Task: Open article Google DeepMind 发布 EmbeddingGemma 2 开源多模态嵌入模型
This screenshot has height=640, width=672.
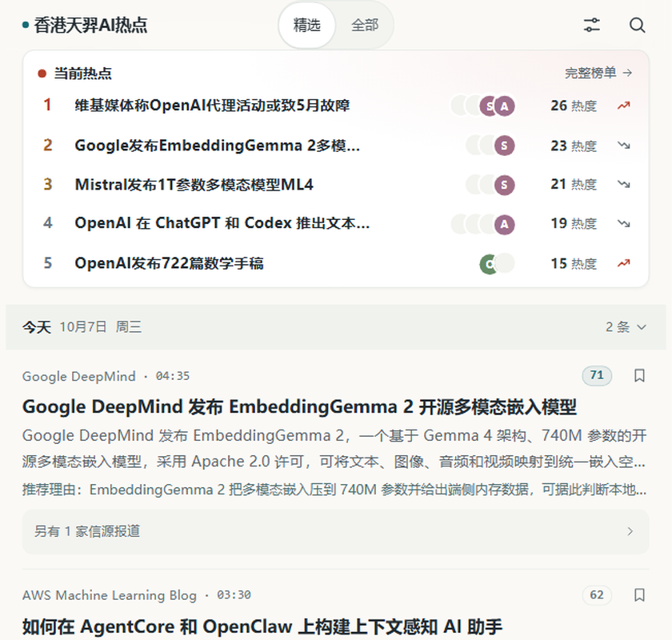Action: (299, 407)
